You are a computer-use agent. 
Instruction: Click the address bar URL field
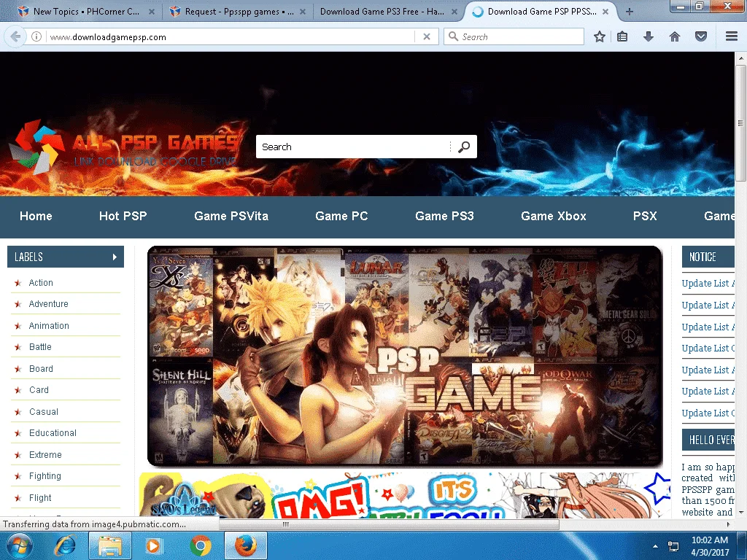pyautogui.click(x=231, y=36)
